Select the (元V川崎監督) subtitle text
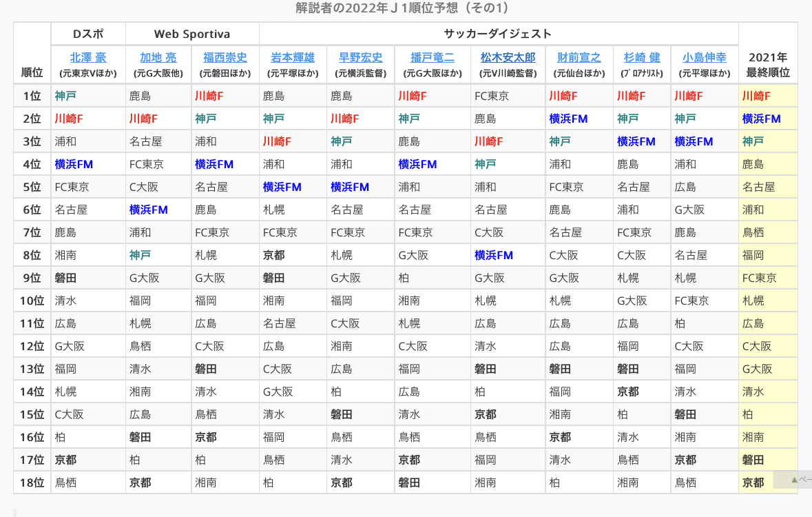 (508, 74)
